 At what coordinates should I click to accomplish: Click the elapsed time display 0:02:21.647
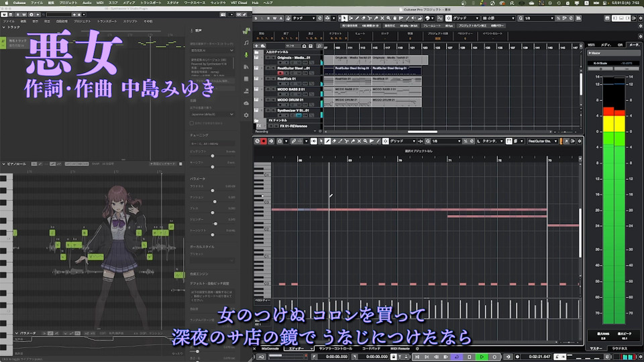539,357
